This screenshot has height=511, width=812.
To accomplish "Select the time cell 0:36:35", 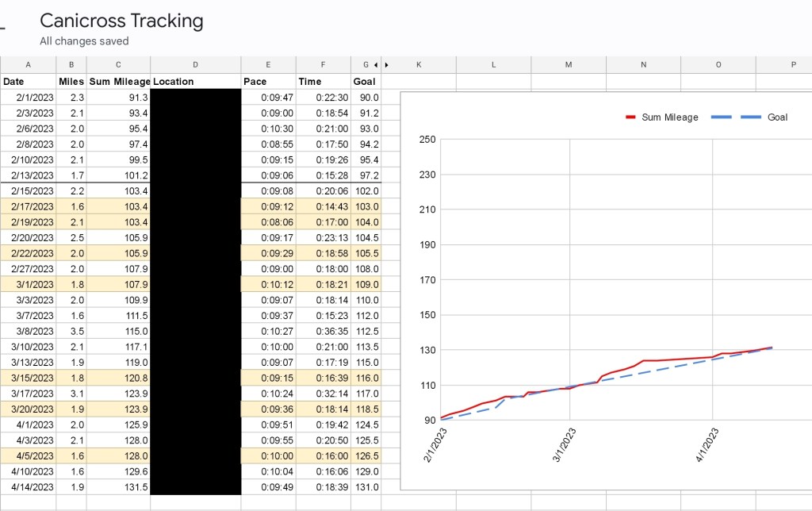I will pos(323,331).
